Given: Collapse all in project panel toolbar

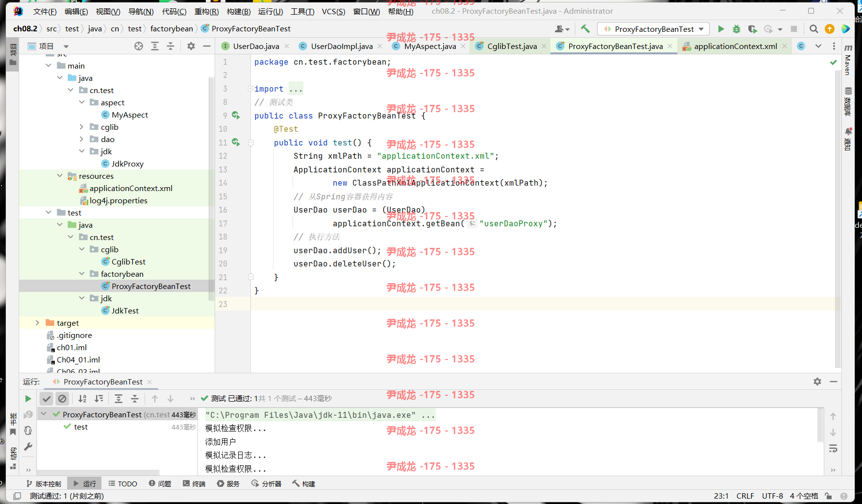Looking at the screenshot, I should [171, 46].
